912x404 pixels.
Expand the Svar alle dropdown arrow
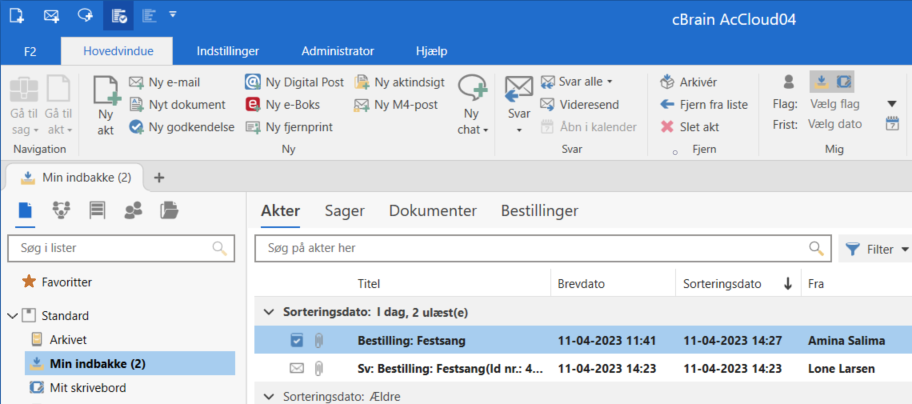pos(610,82)
